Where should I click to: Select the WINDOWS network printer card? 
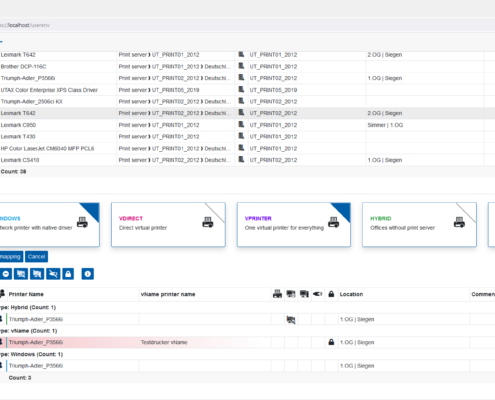pos(50,225)
